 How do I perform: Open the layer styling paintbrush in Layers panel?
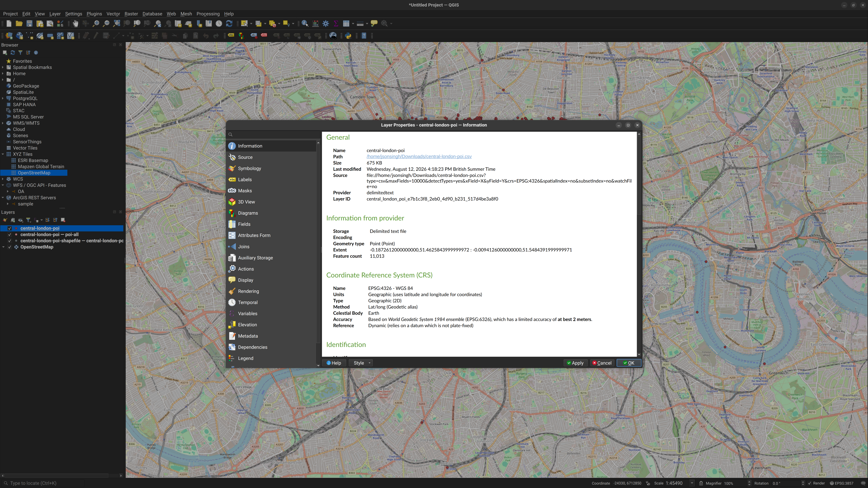5,220
